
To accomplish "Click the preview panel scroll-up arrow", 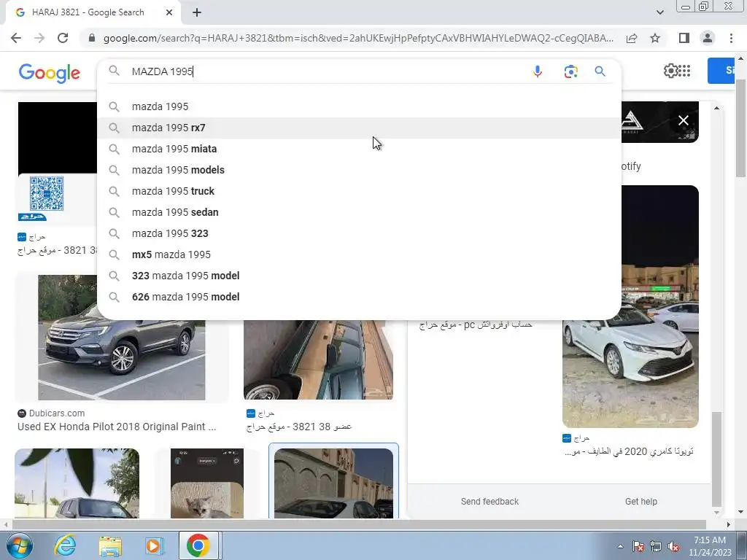I will click(716, 108).
